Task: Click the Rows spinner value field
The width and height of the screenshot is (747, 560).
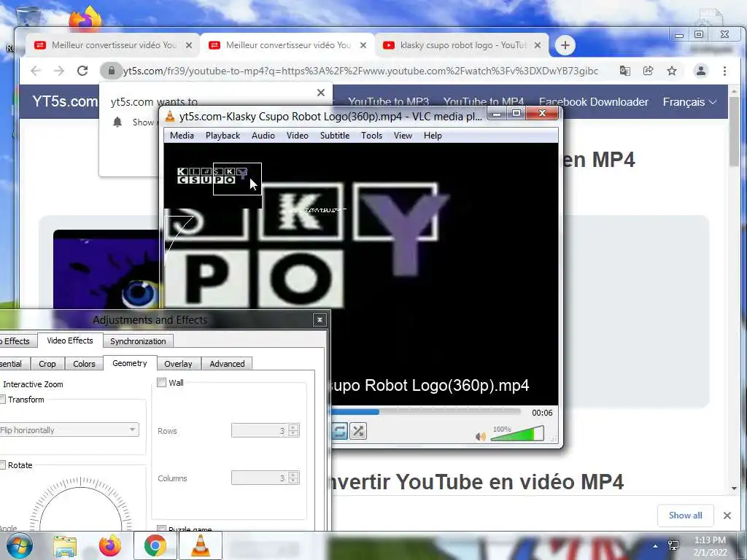Action: click(260, 430)
